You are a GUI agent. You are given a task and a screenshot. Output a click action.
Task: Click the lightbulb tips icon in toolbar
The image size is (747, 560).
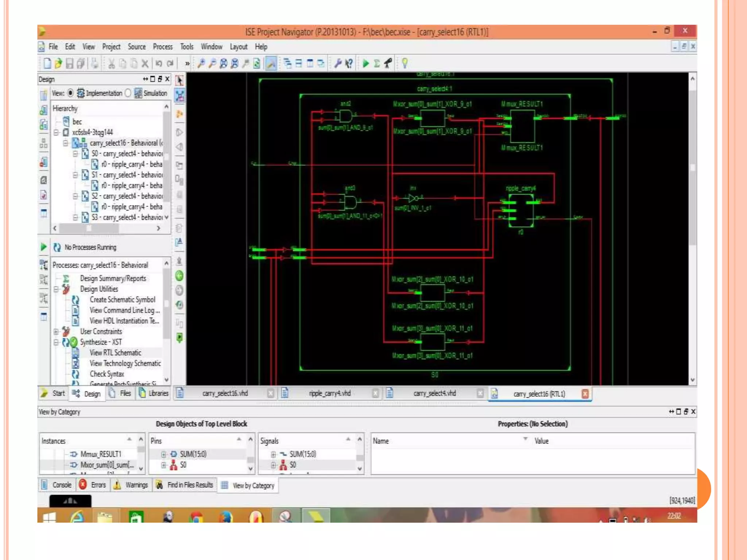[405, 63]
